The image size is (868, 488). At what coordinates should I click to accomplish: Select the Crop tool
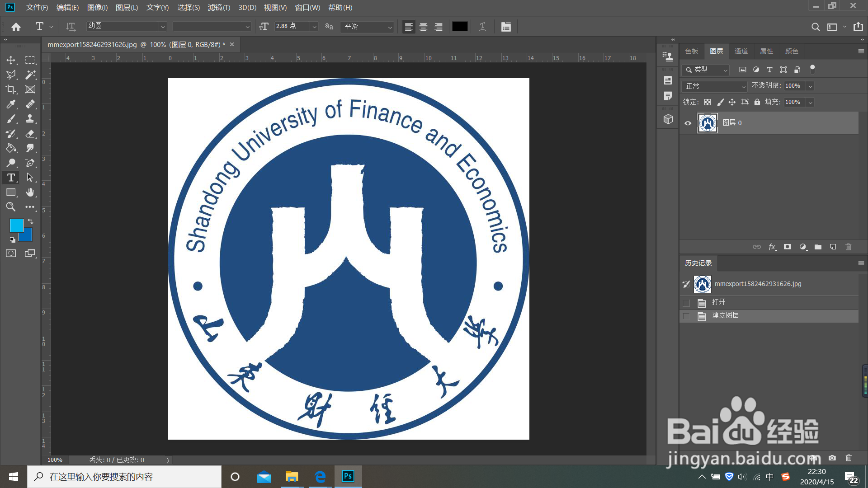click(11, 89)
